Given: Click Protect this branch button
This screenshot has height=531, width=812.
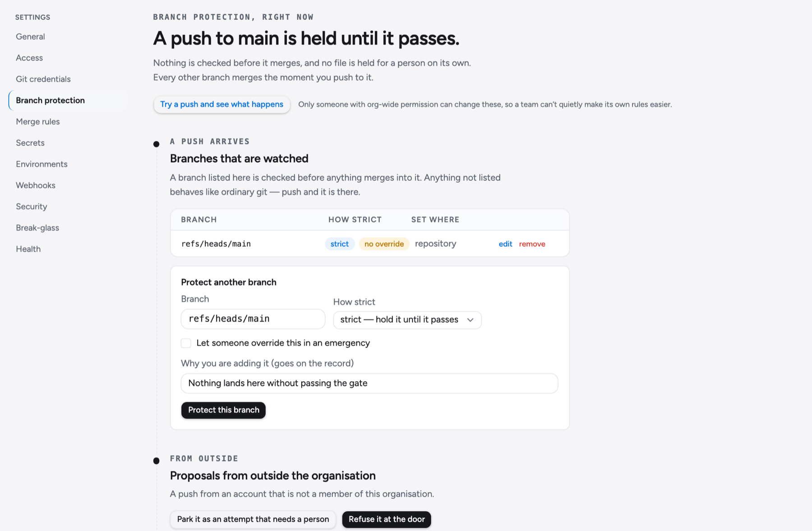Looking at the screenshot, I should (223, 410).
